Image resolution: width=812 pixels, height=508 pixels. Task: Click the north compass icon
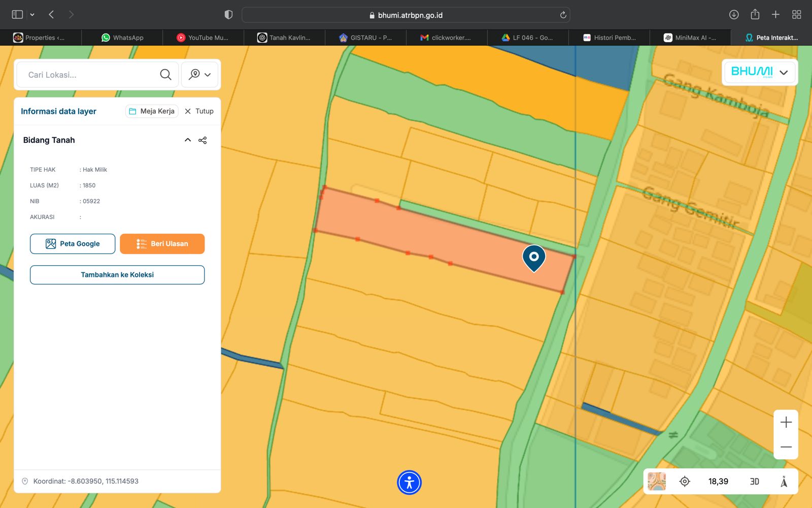(784, 481)
